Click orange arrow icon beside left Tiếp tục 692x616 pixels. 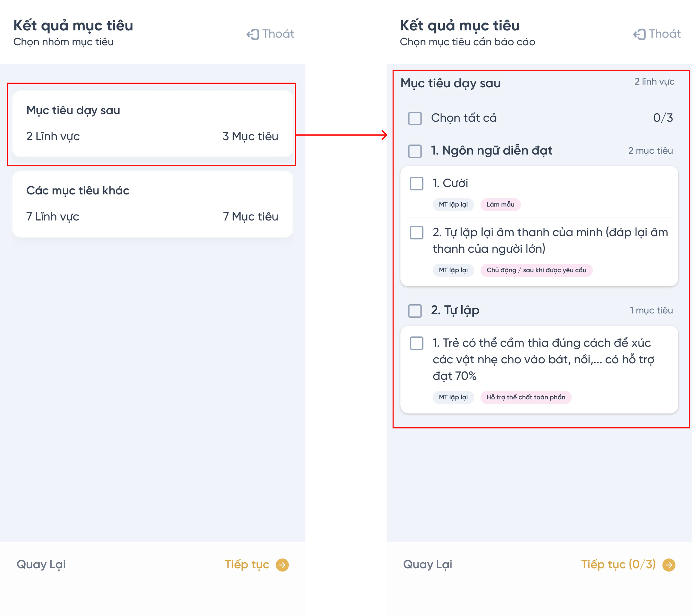coord(282,565)
